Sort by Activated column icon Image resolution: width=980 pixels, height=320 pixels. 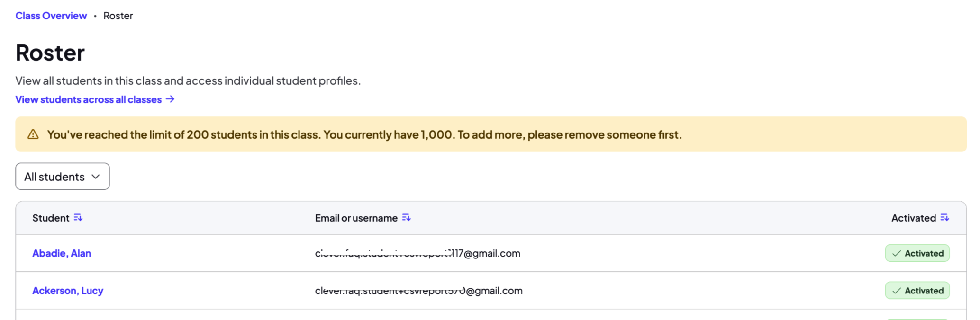click(x=944, y=218)
